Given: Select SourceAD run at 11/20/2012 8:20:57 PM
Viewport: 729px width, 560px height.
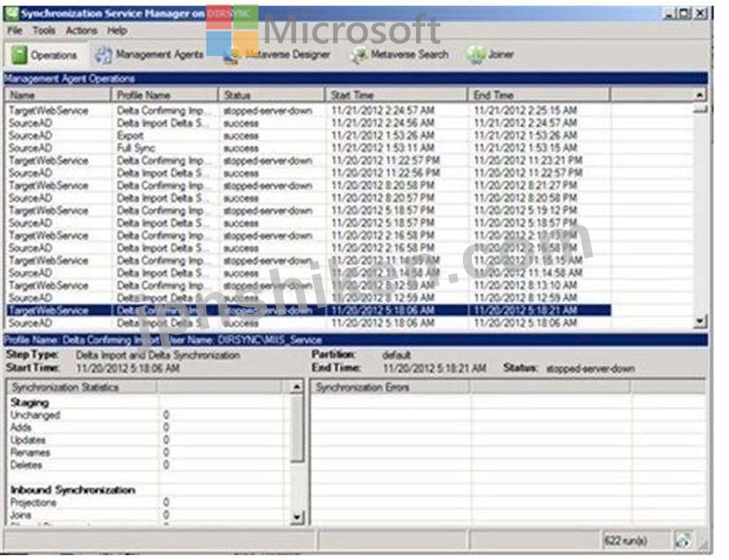Looking at the screenshot, I should pos(308,198).
